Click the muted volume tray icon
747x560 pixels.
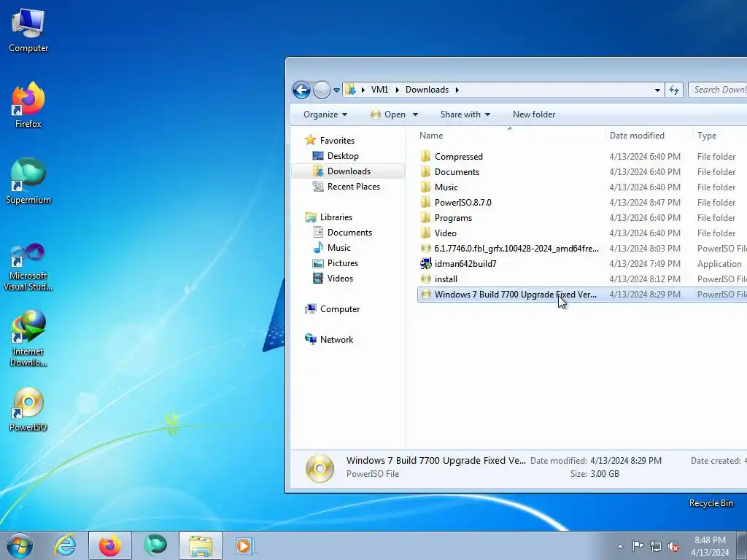(673, 546)
